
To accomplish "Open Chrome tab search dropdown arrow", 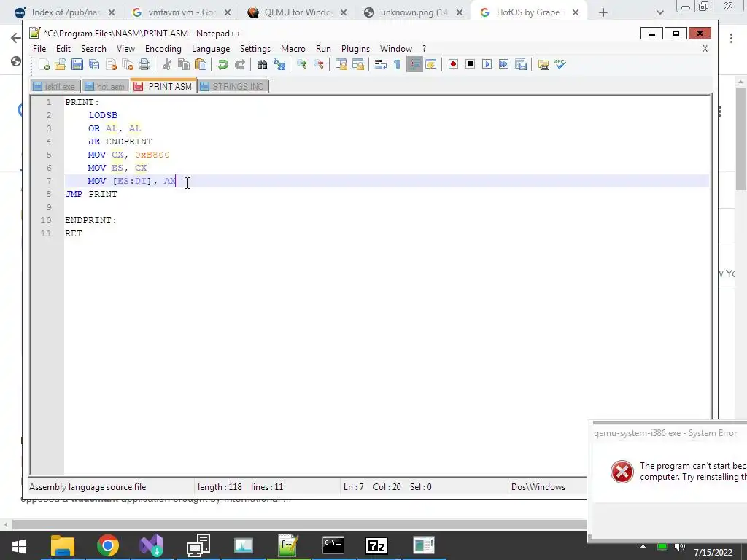I will (x=659, y=12).
